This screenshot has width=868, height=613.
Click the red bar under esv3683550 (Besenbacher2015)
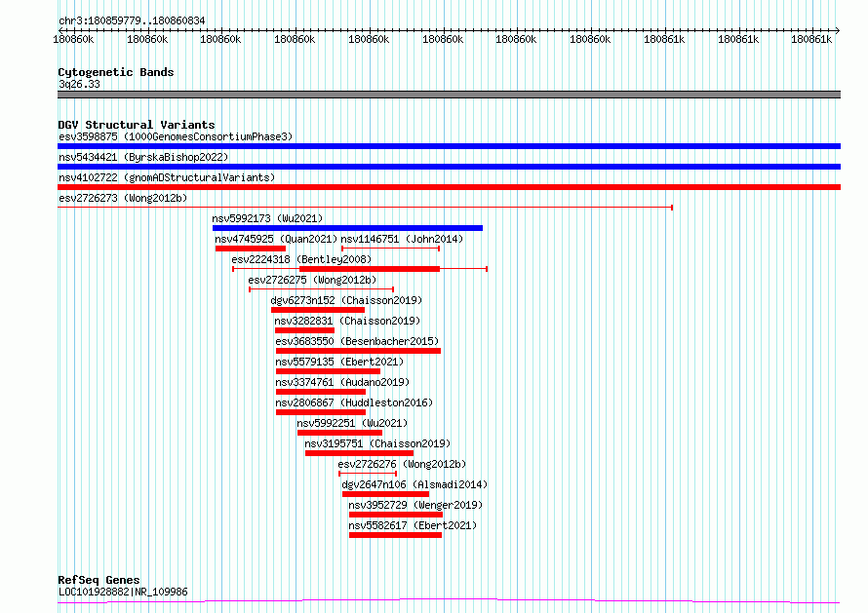pos(358,351)
